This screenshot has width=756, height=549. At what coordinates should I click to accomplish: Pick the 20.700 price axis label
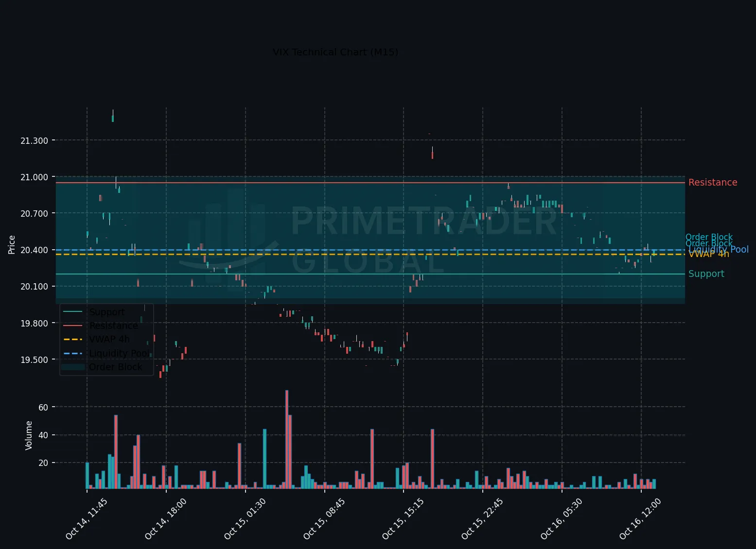click(x=34, y=214)
